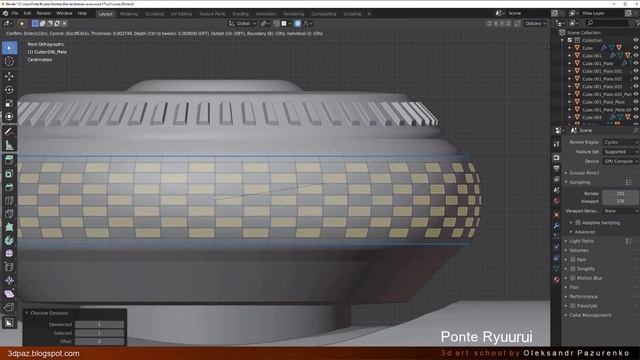Image resolution: width=640 pixels, height=360 pixels.
Task: Select the Knife tool
Action: pyautogui.click(x=9, y=214)
